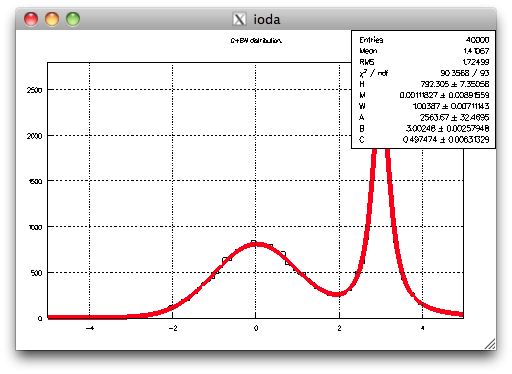Click the ioda window title text
This screenshot has width=512, height=374.
pyautogui.click(x=267, y=19)
